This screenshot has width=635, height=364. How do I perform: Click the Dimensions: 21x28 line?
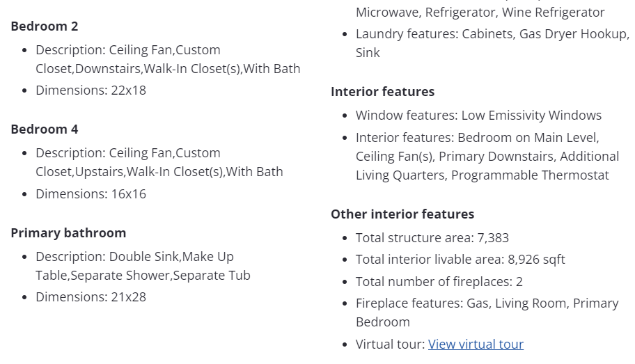coord(91,297)
